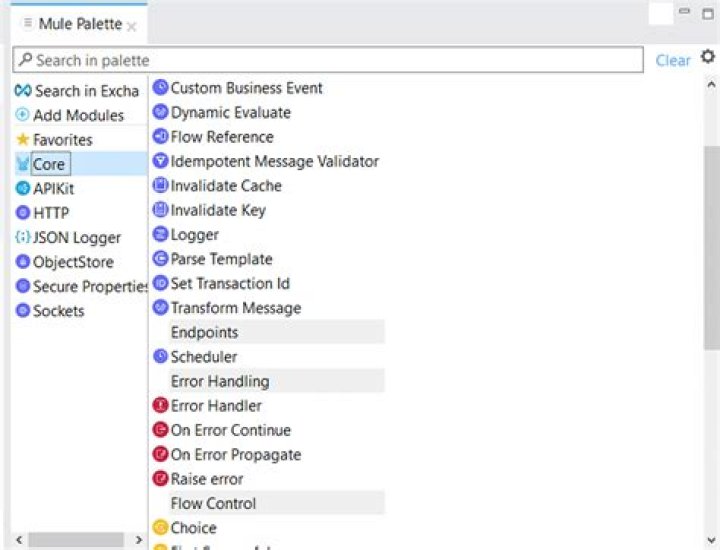
Task: Click the Core mule icon
Action: (22, 163)
